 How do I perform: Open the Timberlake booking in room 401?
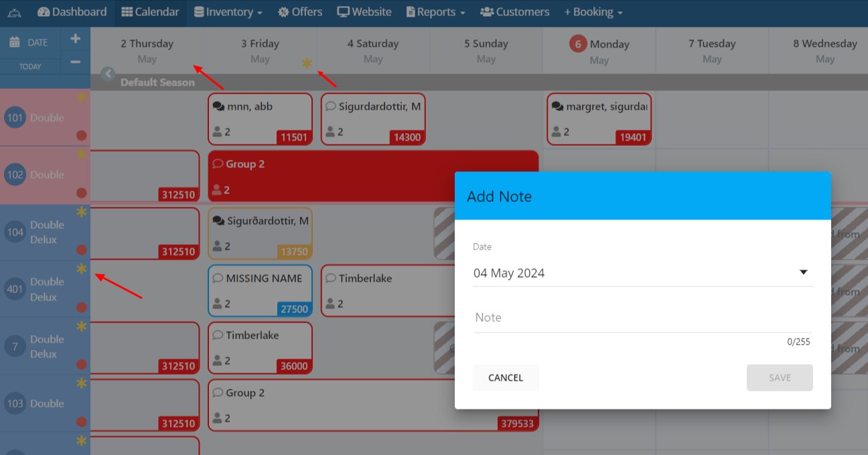387,290
